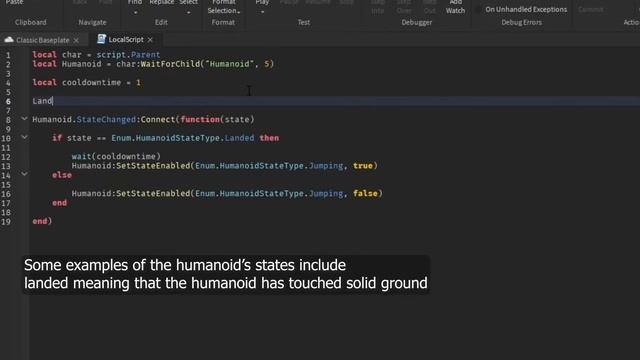This screenshot has height=360, width=640.
Task: Click the Classic Baseplate cloud icon
Action: click(x=9, y=40)
